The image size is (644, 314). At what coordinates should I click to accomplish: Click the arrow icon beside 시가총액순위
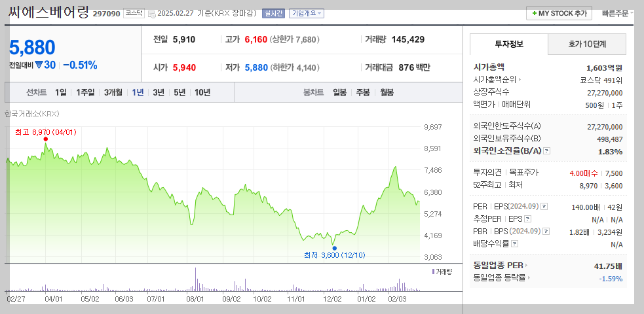[520, 80]
